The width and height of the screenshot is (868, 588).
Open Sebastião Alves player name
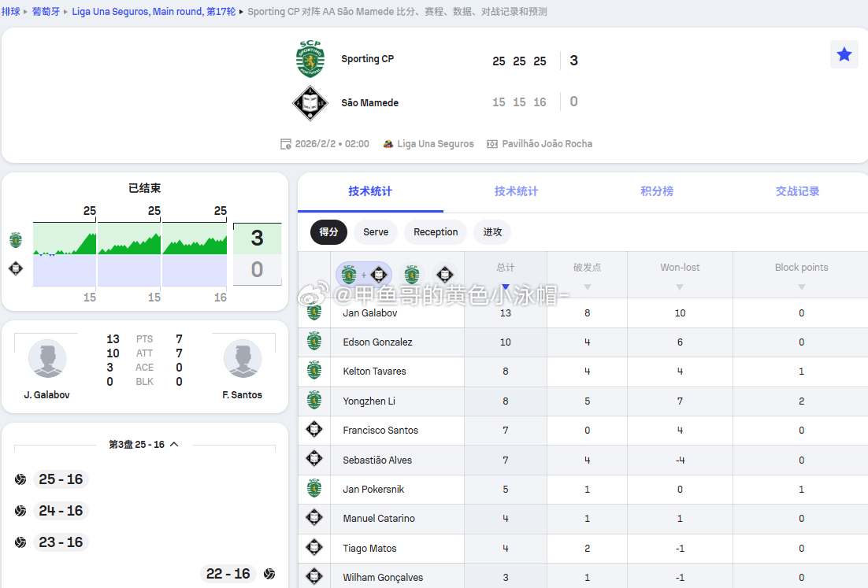[x=377, y=460]
